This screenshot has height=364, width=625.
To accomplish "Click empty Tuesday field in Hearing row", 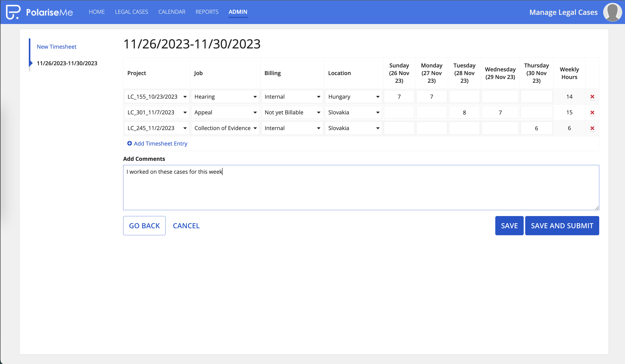I will point(464,97).
